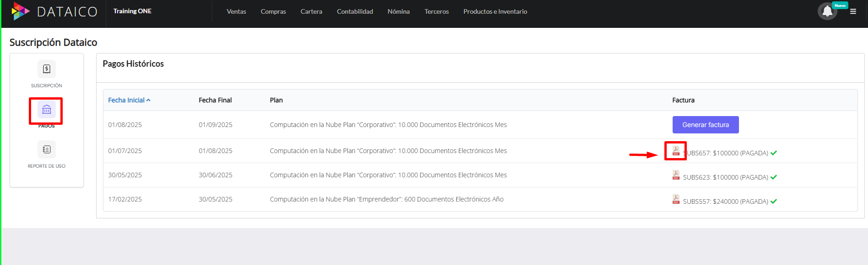
Task: Go to the Terceros menu
Action: (x=437, y=11)
